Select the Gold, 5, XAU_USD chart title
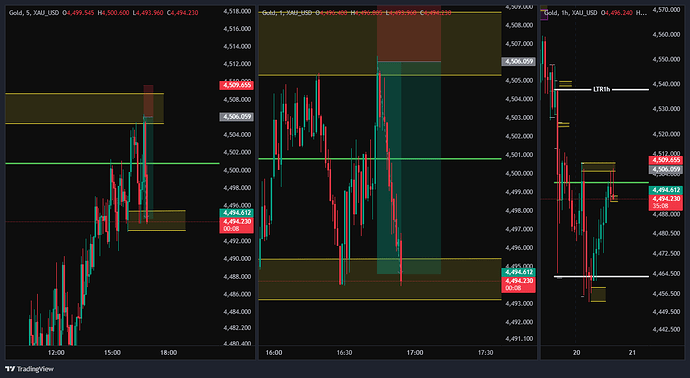 [34, 13]
